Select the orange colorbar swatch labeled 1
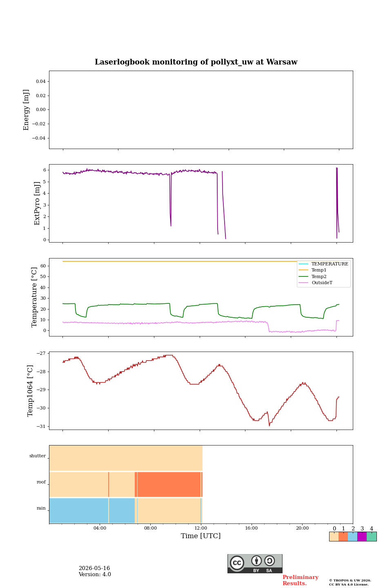The height and width of the screenshot is (588, 392). point(343,537)
